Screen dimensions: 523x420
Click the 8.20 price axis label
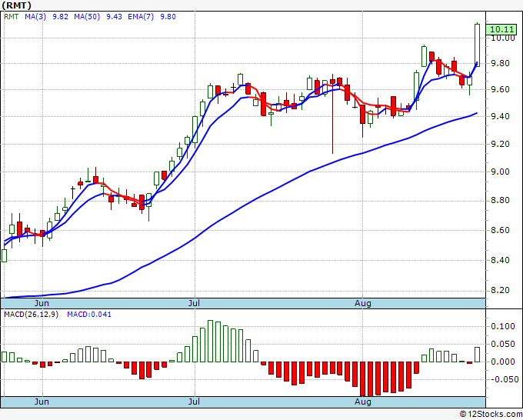pos(501,290)
